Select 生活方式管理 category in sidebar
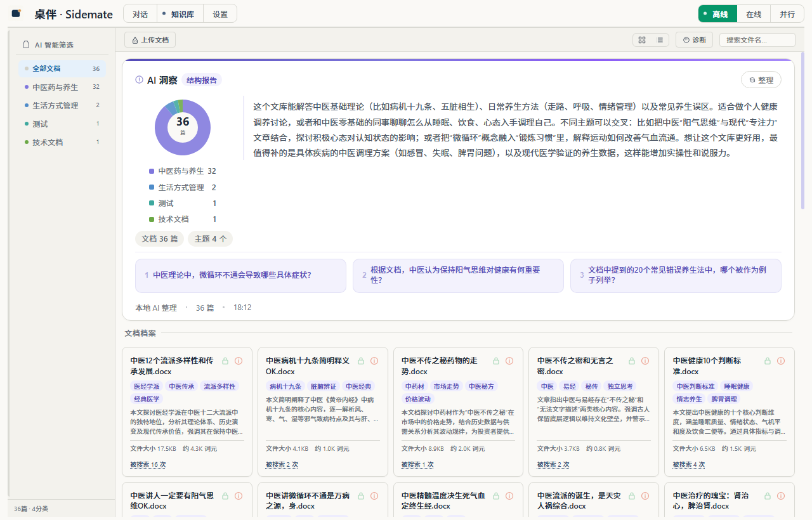Screen dimensions: 812x520 [x=62, y=105]
